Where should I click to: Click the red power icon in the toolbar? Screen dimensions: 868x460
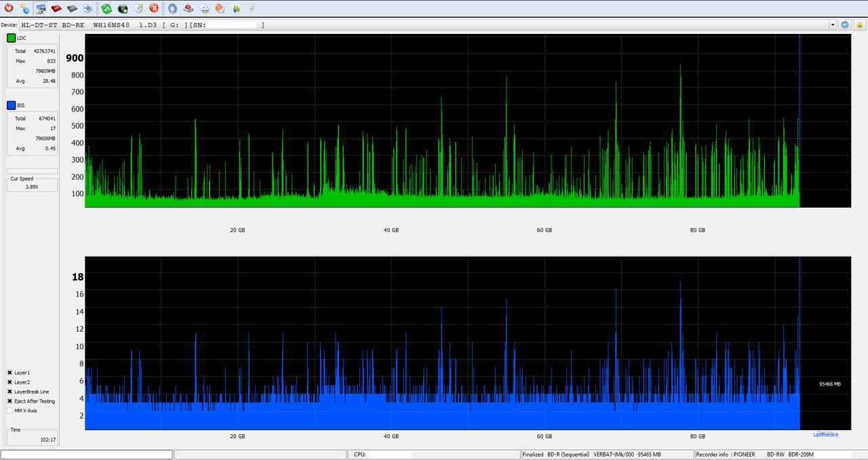tap(9, 8)
